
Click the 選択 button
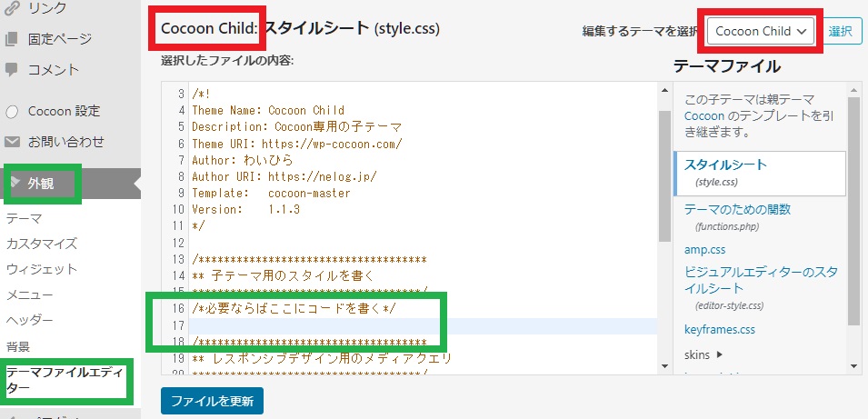841,31
